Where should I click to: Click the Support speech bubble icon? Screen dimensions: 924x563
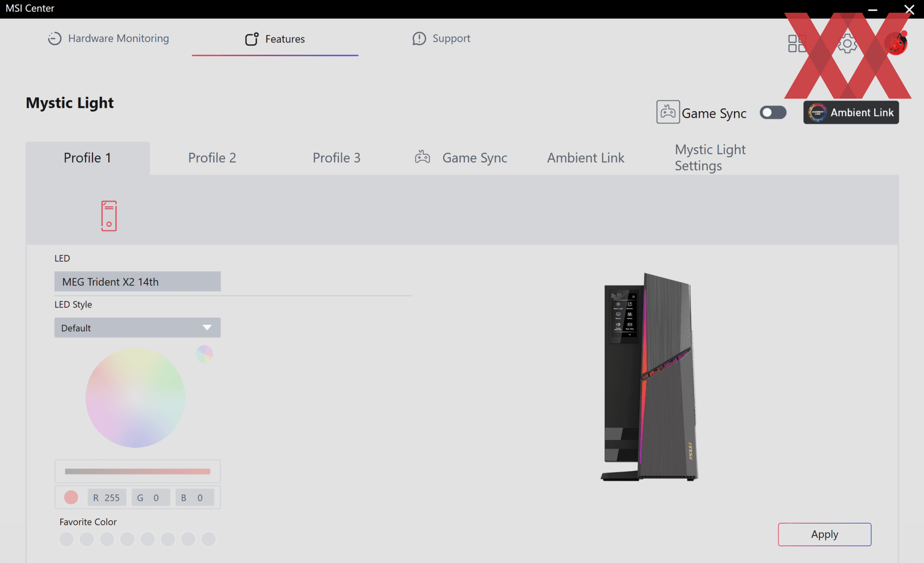419,38
